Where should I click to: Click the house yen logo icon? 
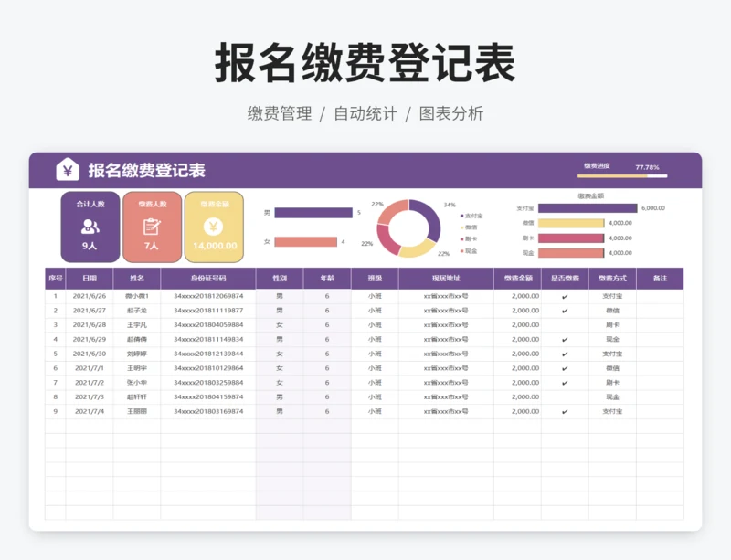click(68, 170)
